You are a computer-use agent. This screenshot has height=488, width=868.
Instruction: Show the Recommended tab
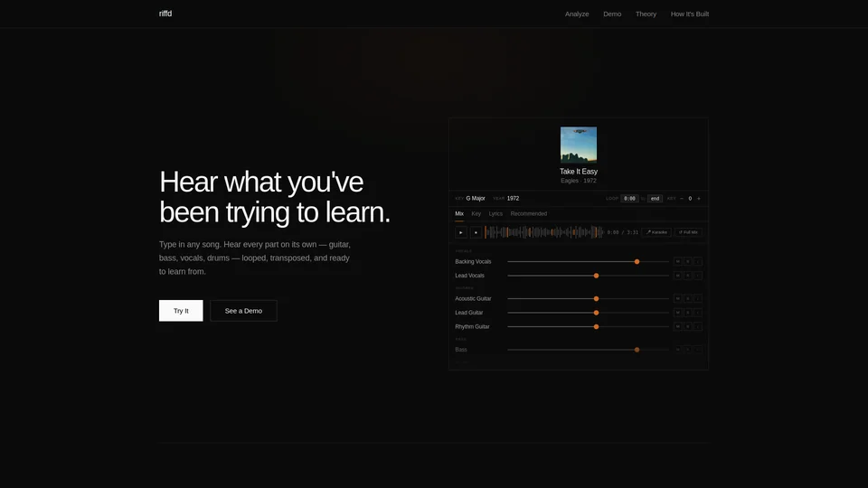click(x=529, y=213)
